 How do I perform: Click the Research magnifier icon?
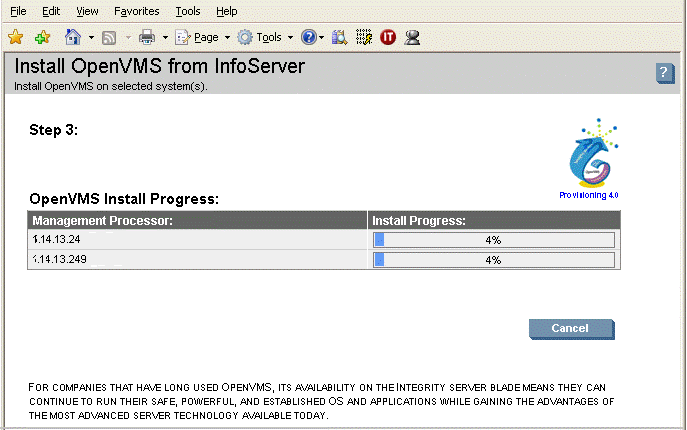point(339,37)
